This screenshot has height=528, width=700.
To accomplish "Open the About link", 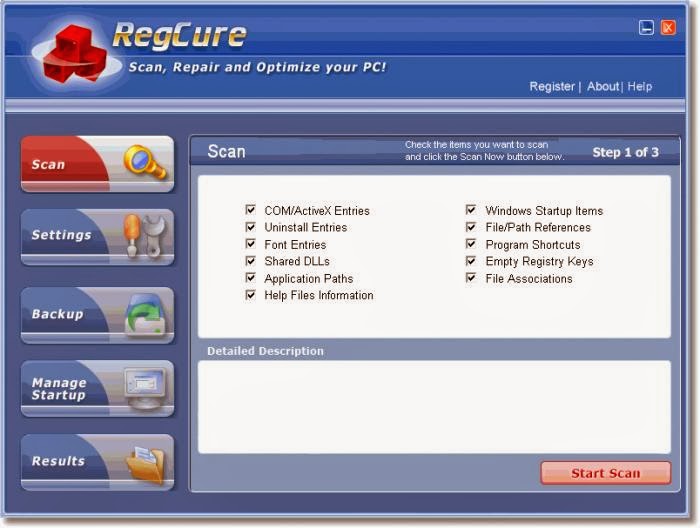I will 603,87.
